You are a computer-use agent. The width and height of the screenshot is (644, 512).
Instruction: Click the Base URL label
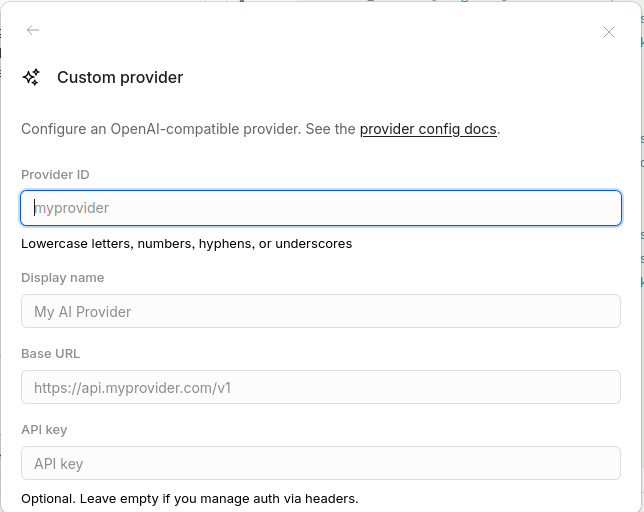pos(50,353)
